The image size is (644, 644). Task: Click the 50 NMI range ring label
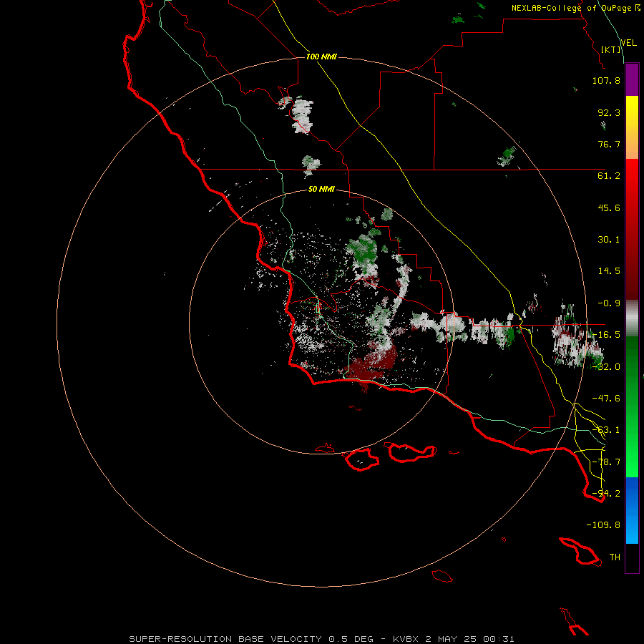pyautogui.click(x=321, y=189)
